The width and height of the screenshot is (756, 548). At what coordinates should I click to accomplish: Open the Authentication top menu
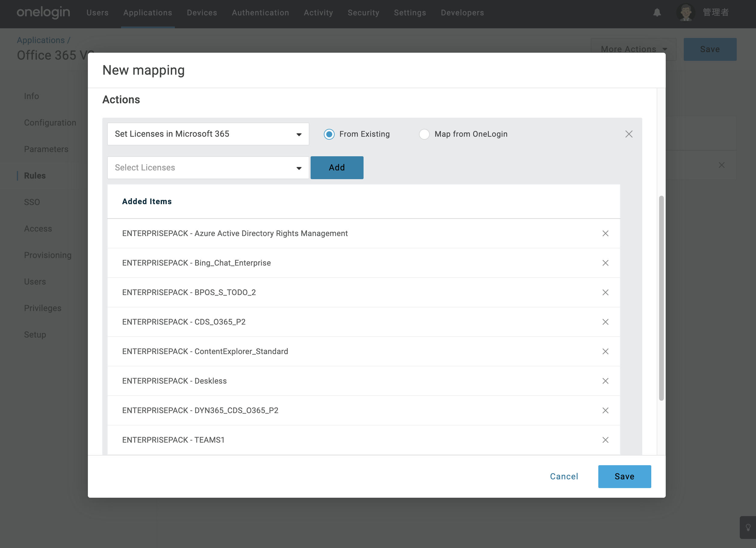(x=260, y=13)
